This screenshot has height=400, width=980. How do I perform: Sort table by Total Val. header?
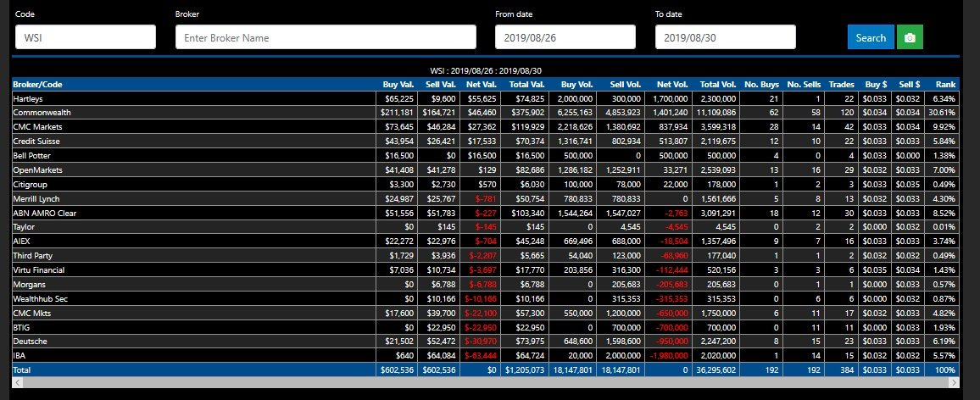tap(526, 85)
